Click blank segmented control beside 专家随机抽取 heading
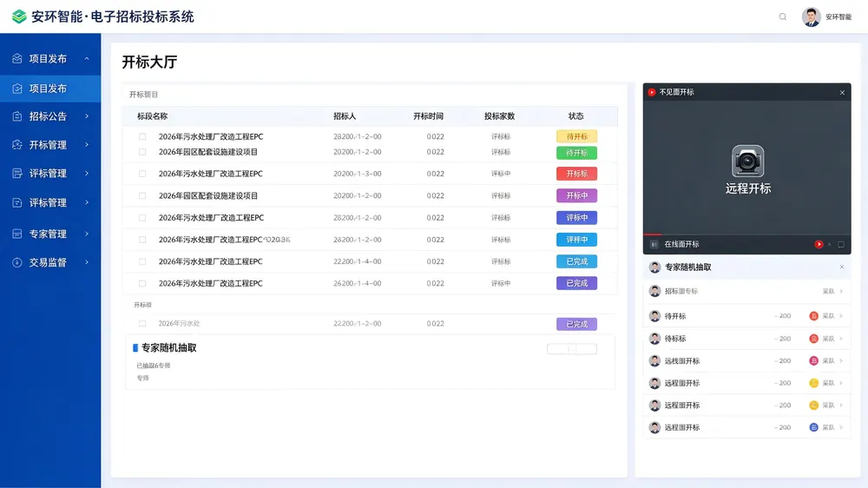 pos(572,348)
